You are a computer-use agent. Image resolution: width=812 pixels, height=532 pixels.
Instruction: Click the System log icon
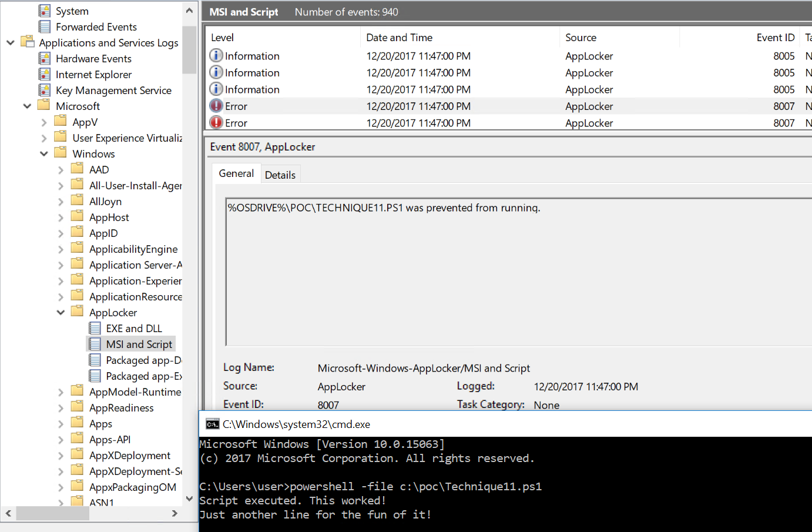tap(43, 10)
